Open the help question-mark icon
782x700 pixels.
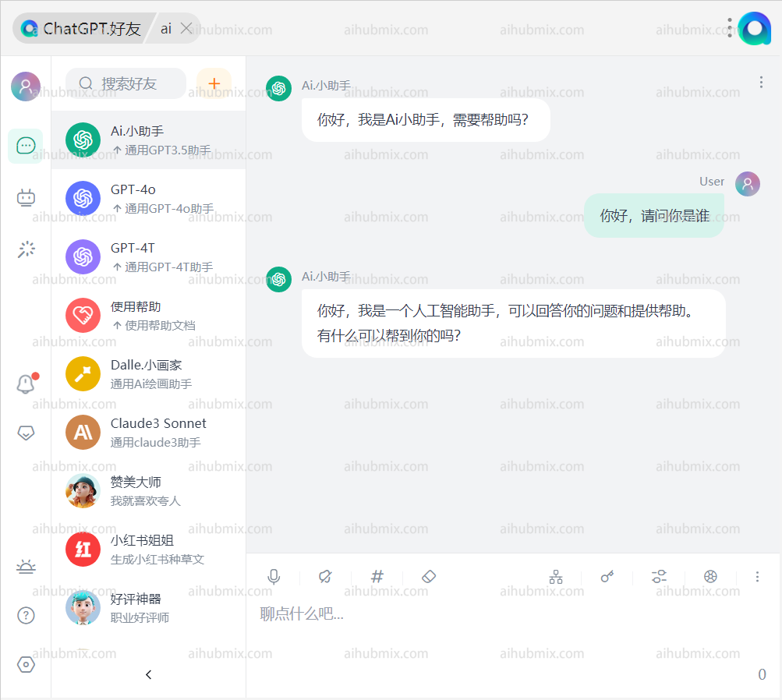click(26, 615)
